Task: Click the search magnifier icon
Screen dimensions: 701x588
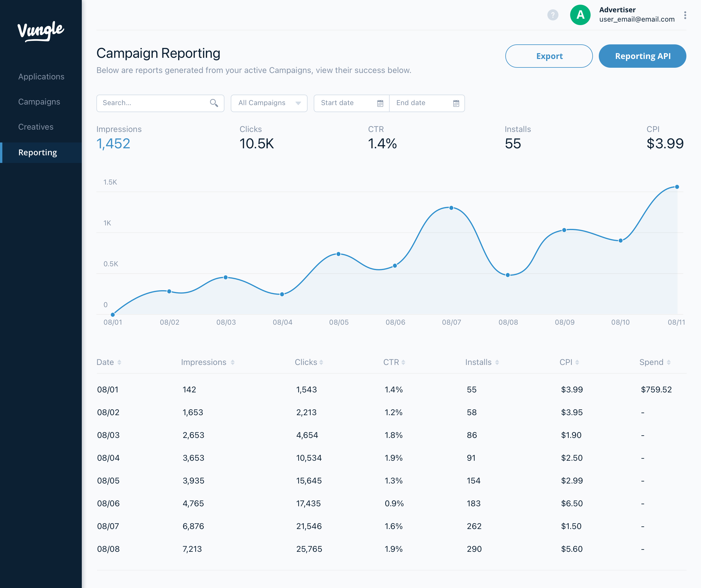Action: coord(214,103)
